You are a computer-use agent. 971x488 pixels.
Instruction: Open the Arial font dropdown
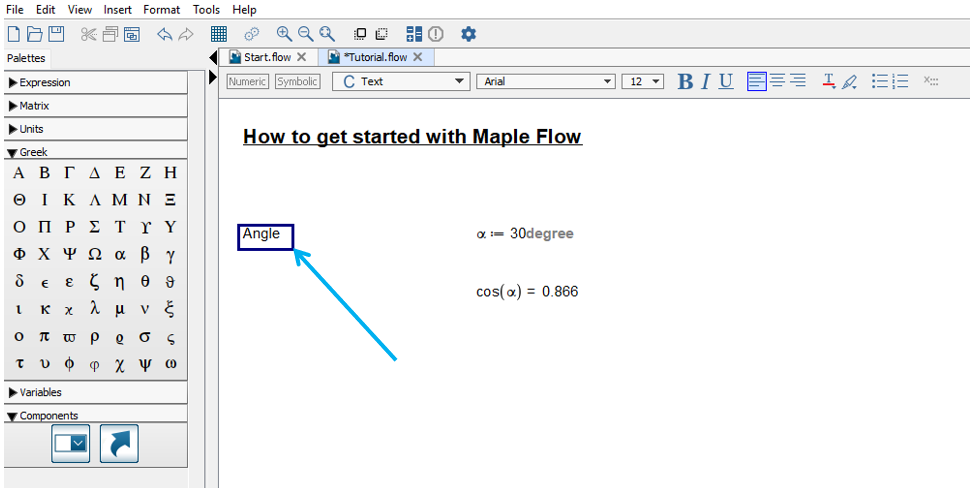546,82
